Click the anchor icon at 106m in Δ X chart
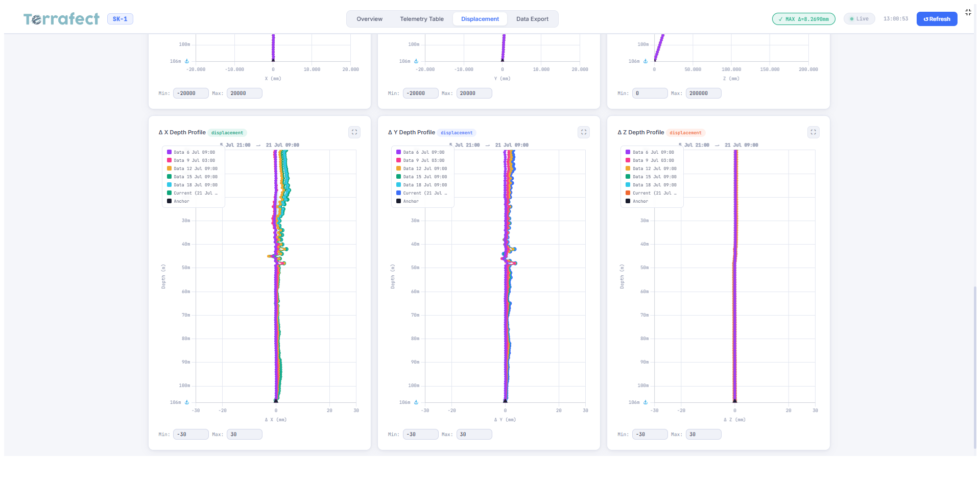This screenshot has width=980, height=481. 187,402
